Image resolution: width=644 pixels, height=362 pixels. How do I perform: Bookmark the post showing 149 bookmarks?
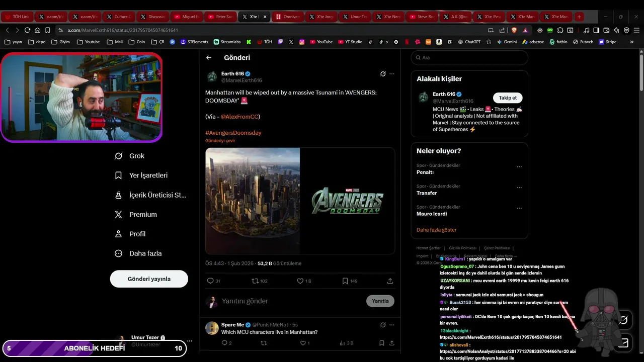click(350, 281)
